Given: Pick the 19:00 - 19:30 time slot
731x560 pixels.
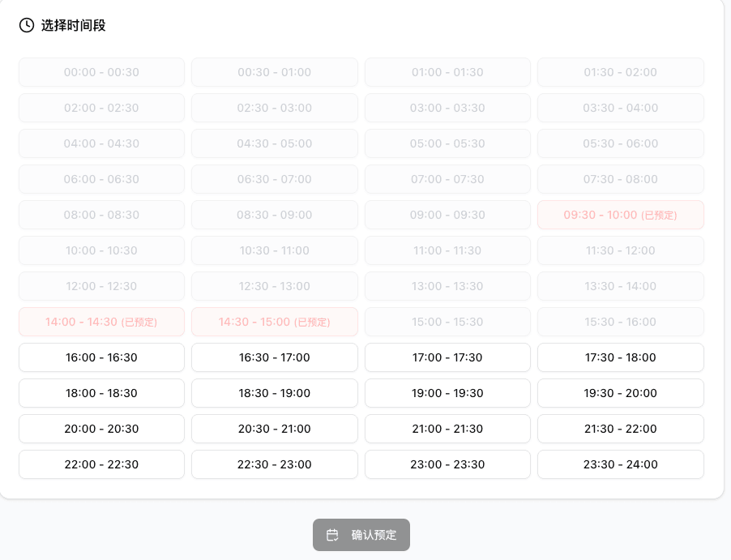Looking at the screenshot, I should [x=447, y=393].
